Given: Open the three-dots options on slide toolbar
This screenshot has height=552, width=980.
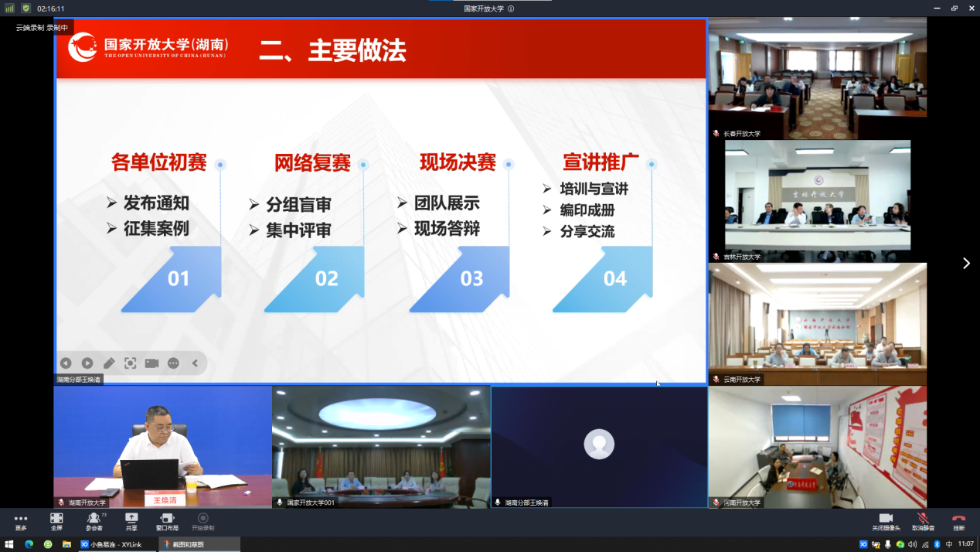Looking at the screenshot, I should (173, 363).
